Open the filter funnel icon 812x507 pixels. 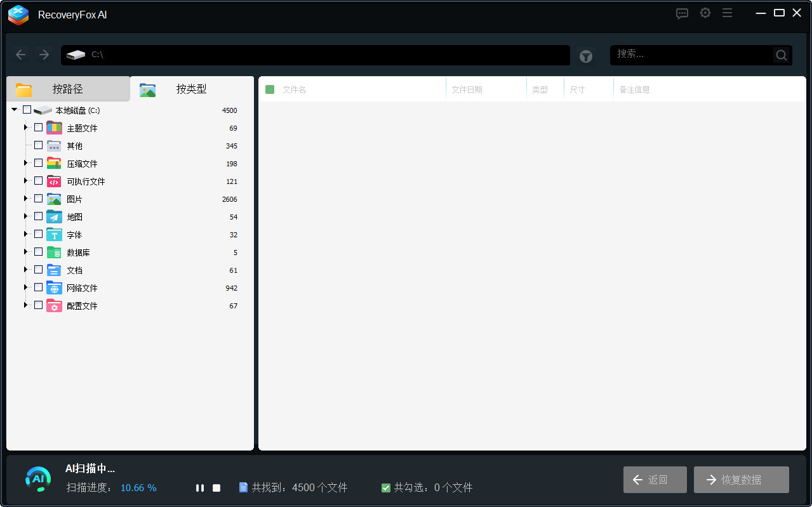coord(585,56)
